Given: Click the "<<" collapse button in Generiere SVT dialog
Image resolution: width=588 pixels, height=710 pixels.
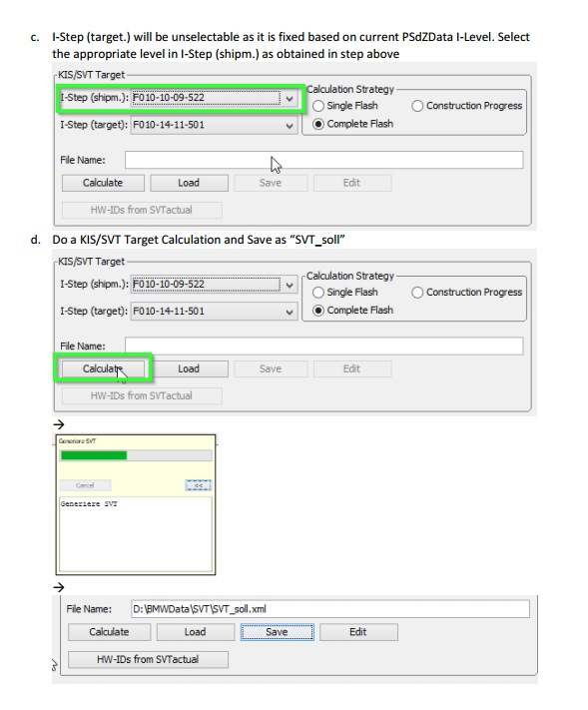Looking at the screenshot, I should 199,485.
